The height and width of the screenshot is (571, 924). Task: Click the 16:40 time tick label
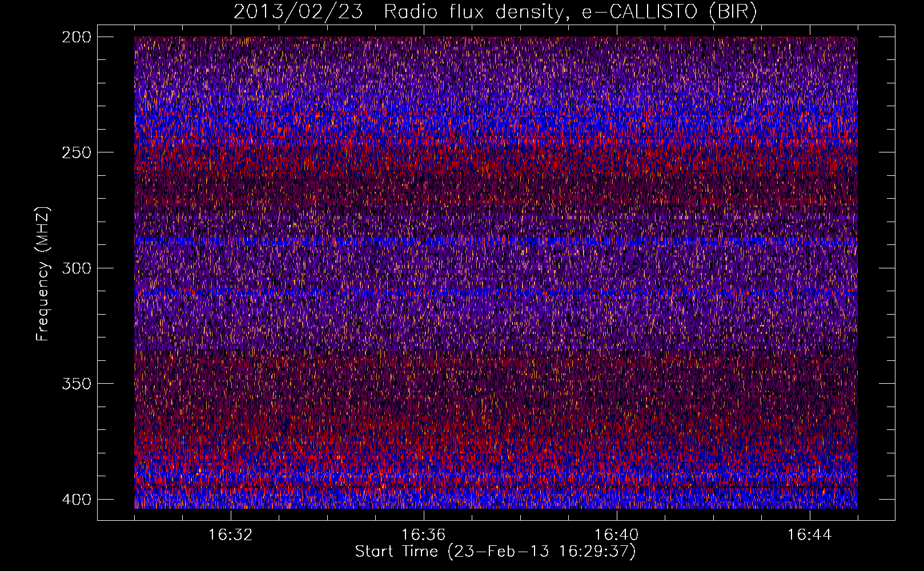(x=617, y=535)
